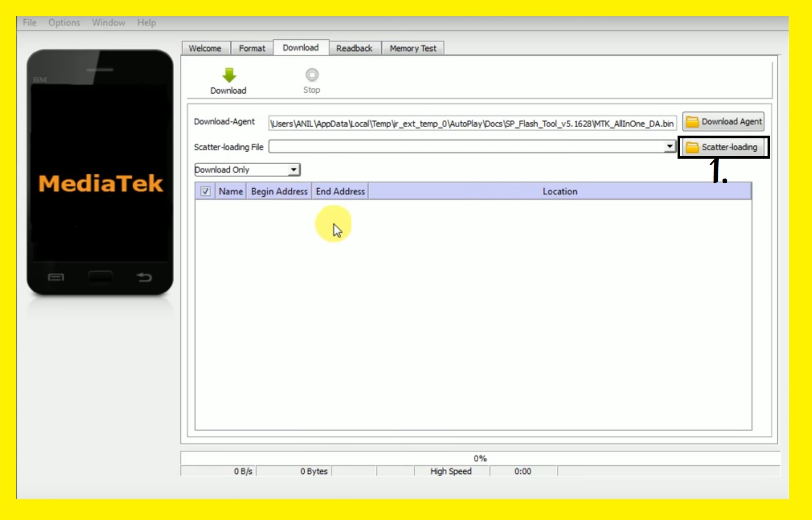Click the 0:00 elapsed time entry

(x=523, y=471)
